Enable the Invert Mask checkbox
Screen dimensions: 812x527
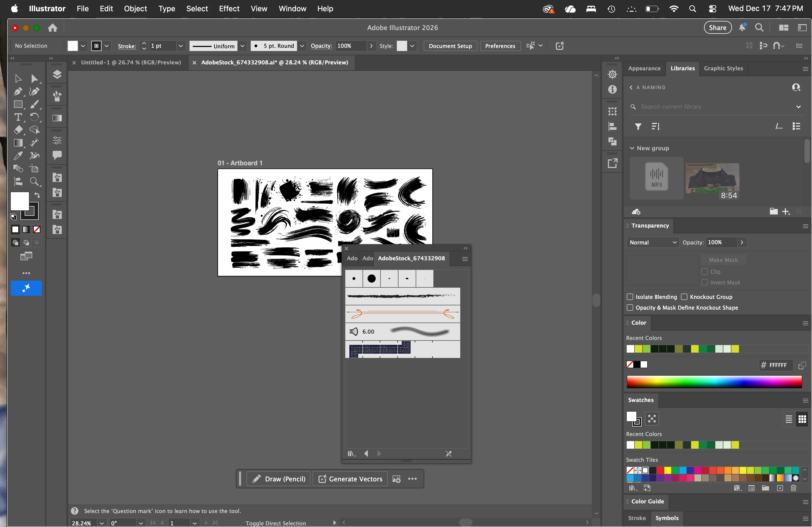point(705,283)
